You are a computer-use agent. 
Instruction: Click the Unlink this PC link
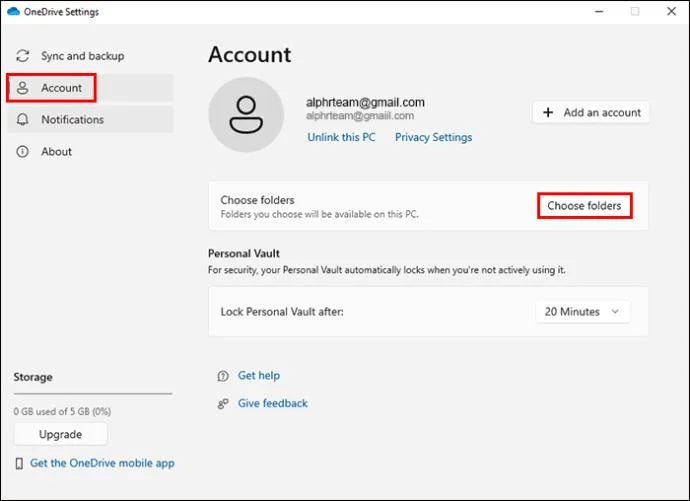(x=341, y=137)
